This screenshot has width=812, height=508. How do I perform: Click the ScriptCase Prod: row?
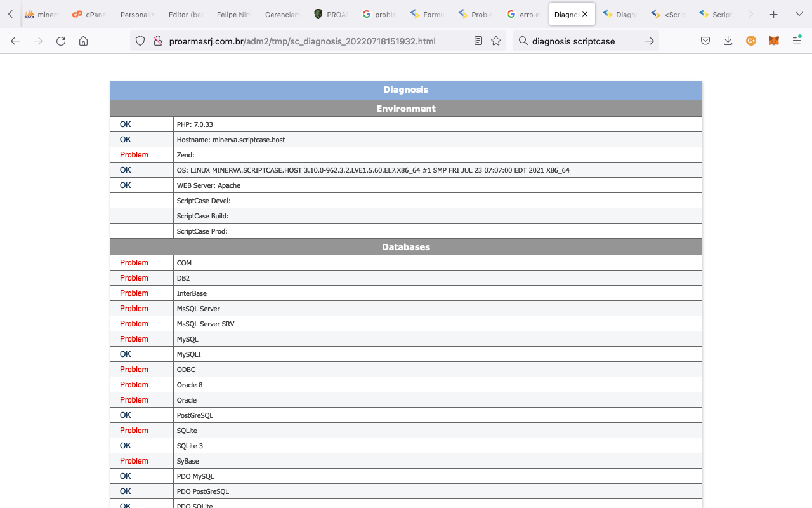pyautogui.click(x=406, y=231)
